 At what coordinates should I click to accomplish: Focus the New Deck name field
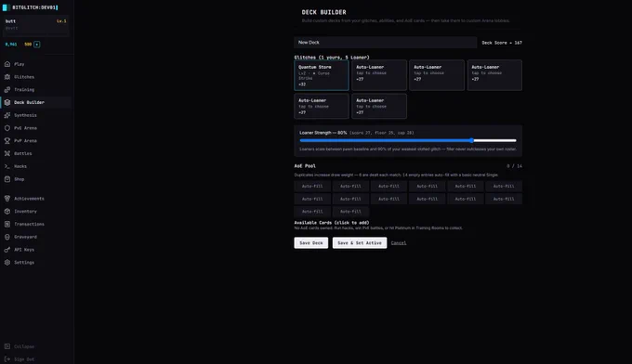coord(386,43)
